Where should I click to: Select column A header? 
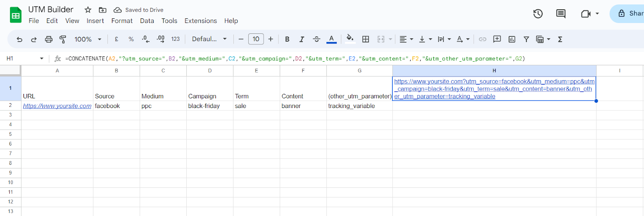coord(57,71)
